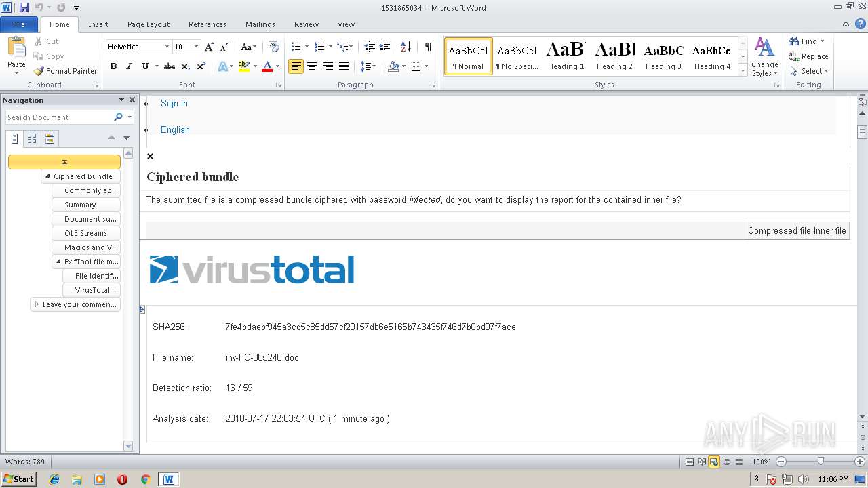Open the Find dropdown arrow
Screen dimensions: 868x488
tap(822, 41)
